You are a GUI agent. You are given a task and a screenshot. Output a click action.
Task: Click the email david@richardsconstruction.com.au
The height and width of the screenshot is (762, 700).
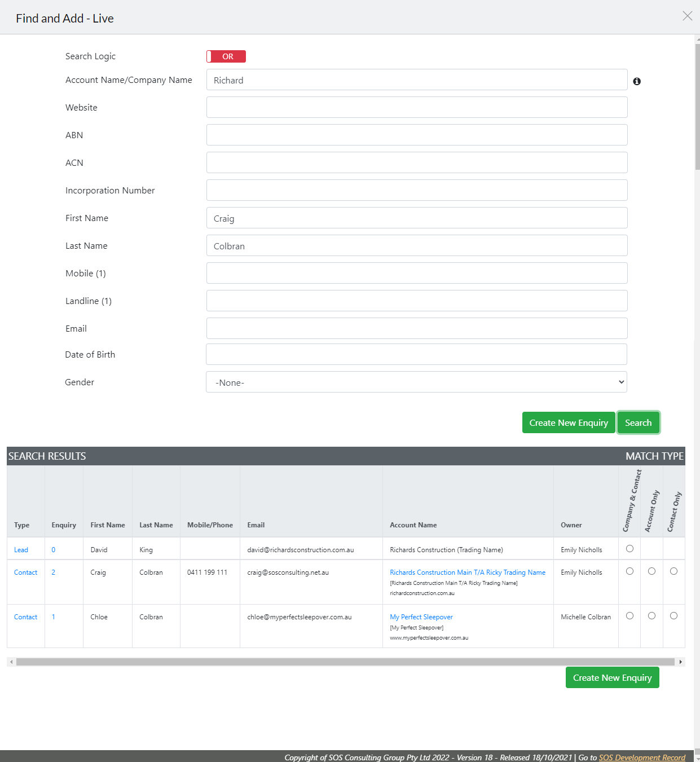[x=301, y=550]
